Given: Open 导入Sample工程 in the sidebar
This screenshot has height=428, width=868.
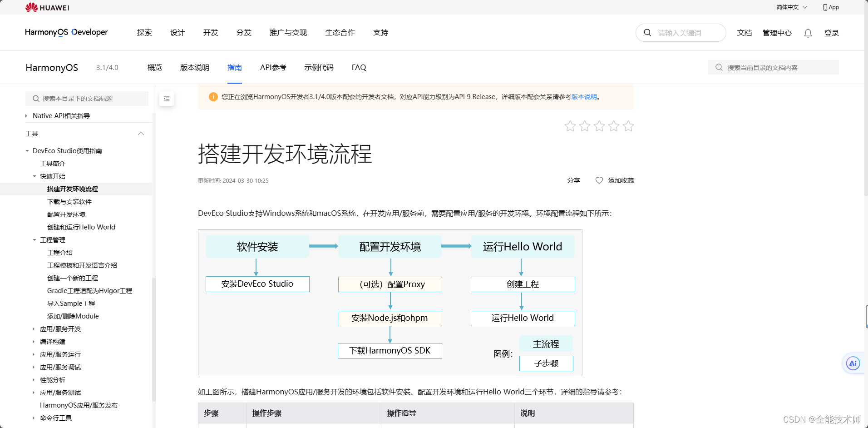Looking at the screenshot, I should [x=71, y=304].
